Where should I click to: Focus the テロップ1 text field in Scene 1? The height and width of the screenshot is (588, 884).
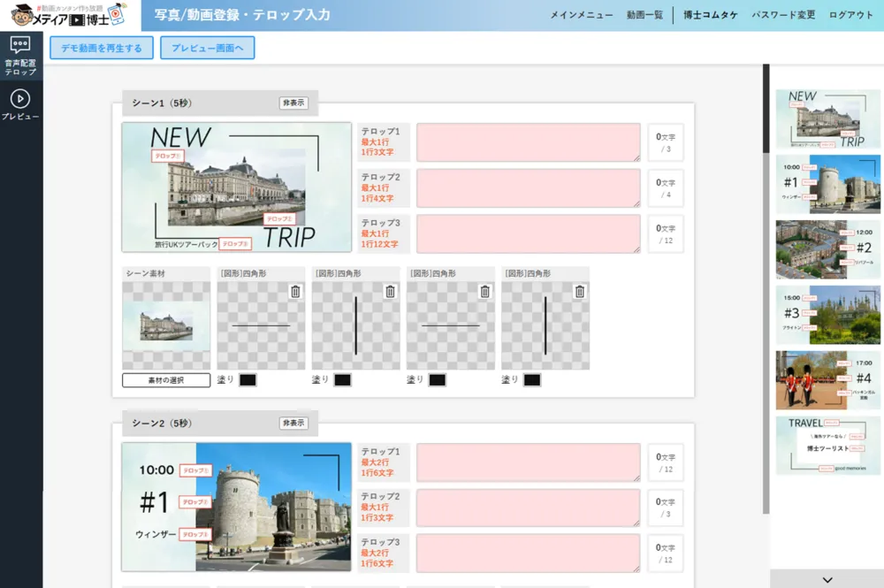[x=528, y=142]
